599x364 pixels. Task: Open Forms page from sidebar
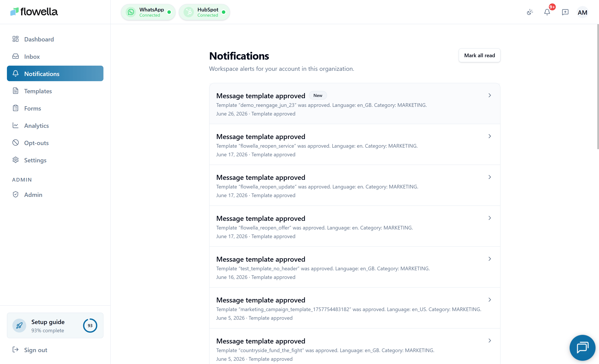pos(55,108)
